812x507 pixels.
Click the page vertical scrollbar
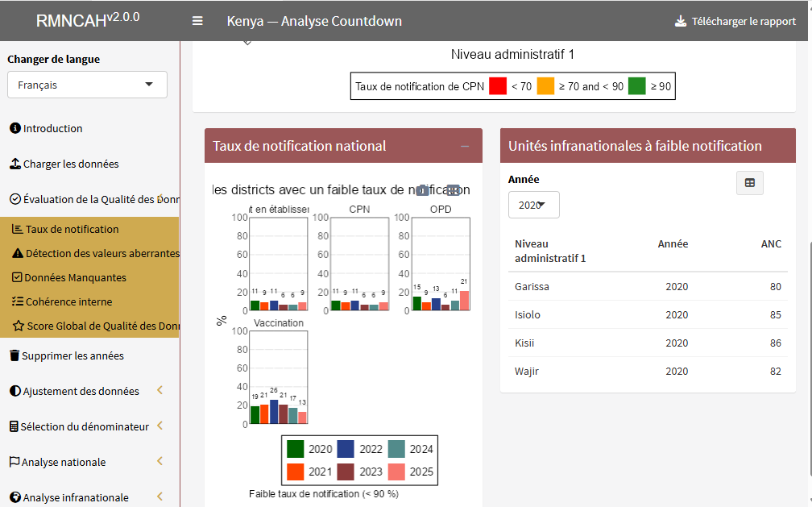[810, 358]
